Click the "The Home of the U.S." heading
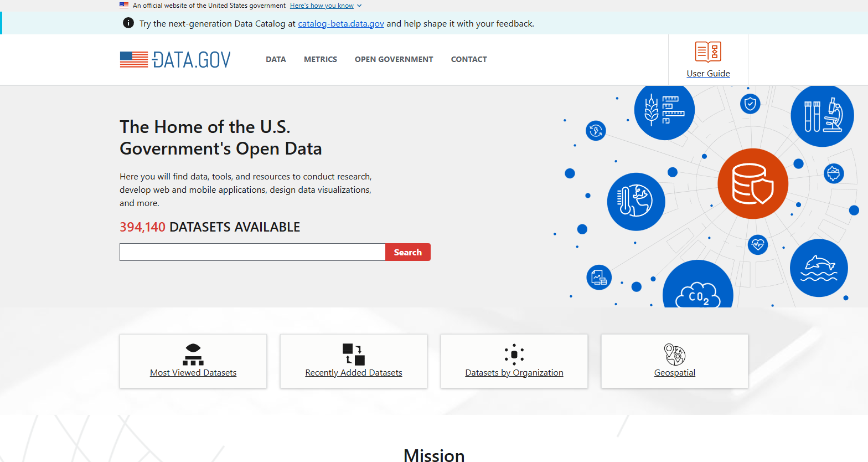Viewport: 868px width, 462px height. click(205, 127)
